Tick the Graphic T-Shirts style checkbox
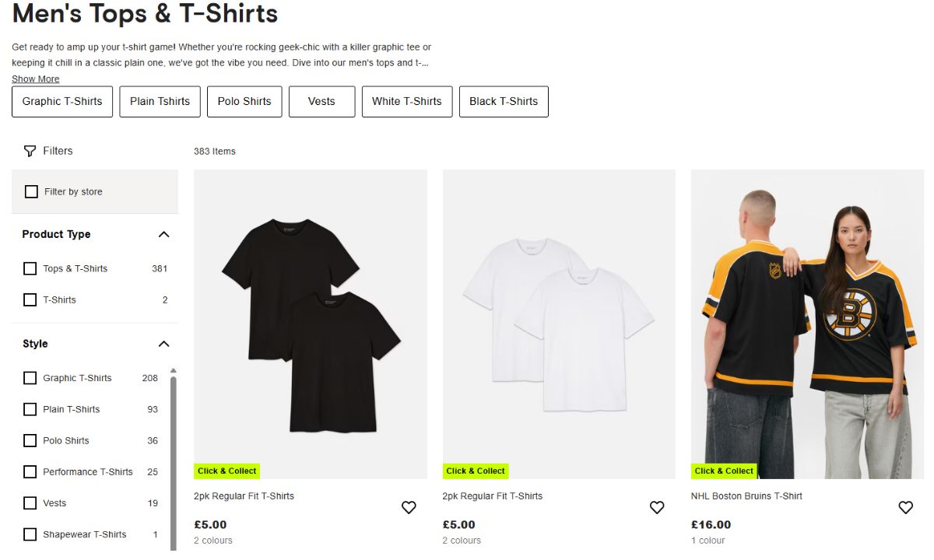 coord(30,378)
